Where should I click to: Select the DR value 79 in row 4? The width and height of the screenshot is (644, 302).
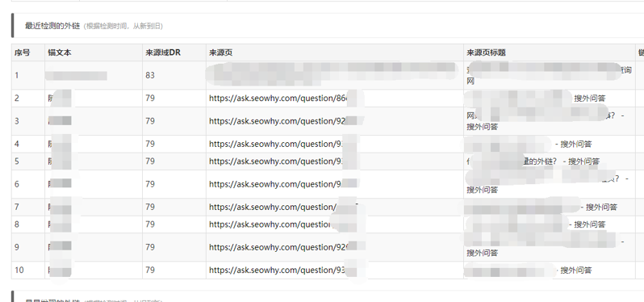150,145
